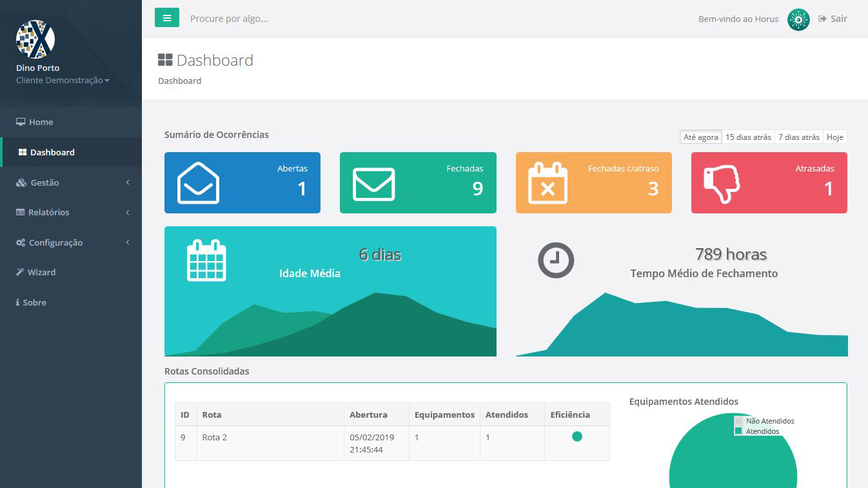The height and width of the screenshot is (488, 868).
Task: Click the ID column header
Action: coord(186,415)
